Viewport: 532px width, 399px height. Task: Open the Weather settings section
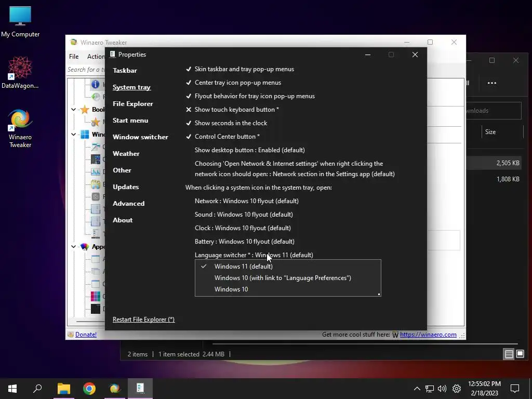point(126,154)
